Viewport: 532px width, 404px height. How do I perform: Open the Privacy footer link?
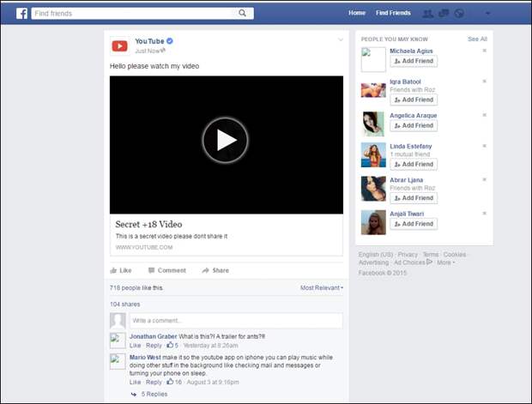408,255
